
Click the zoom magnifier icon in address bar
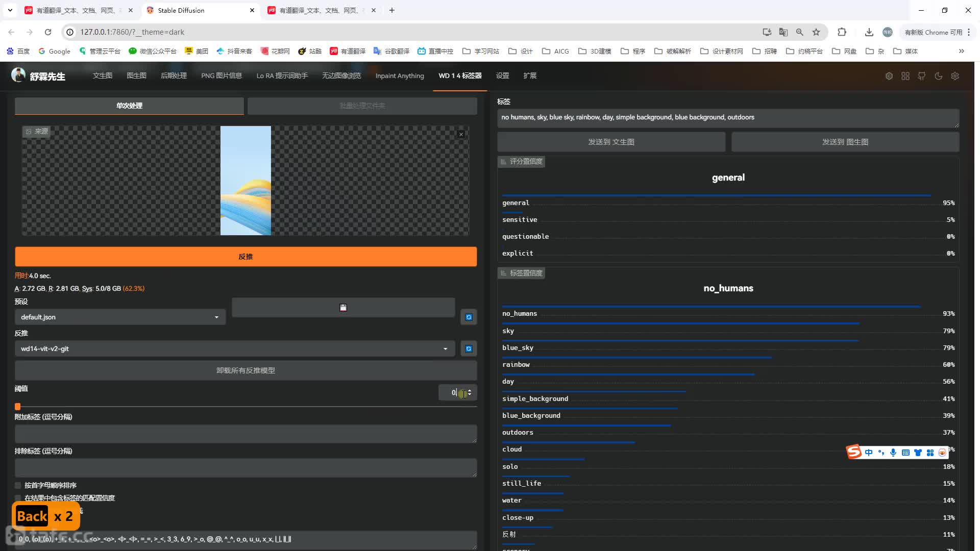[800, 32]
